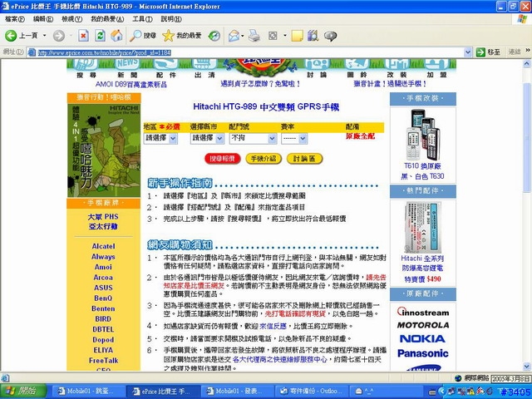
Task: Open the 圖鈴 navigation icon
Action: [357, 68]
